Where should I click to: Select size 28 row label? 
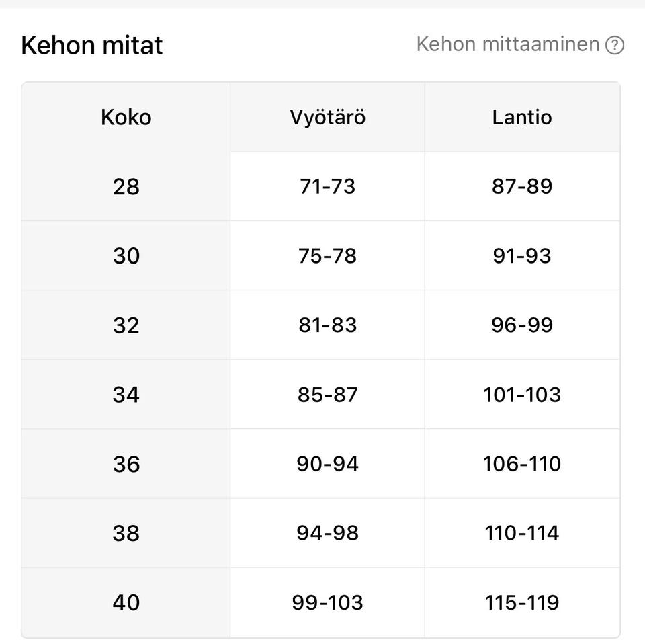tap(126, 186)
